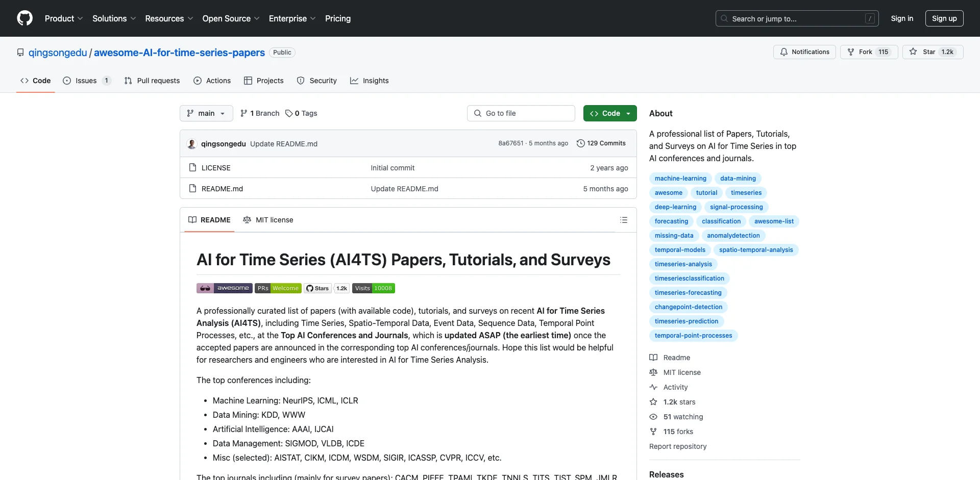Screen dimensions: 980x480
Task: Click the Go to file search field
Action: click(x=521, y=113)
